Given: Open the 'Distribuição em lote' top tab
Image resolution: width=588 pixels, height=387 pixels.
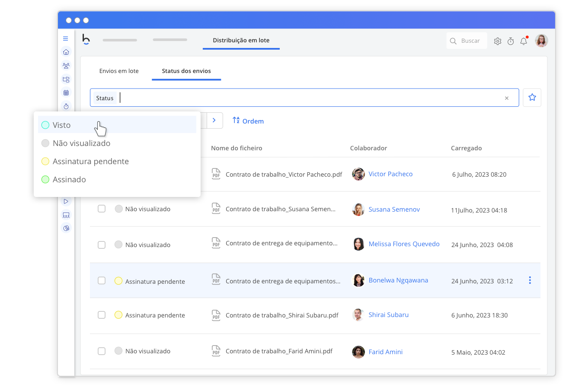Looking at the screenshot, I should tap(241, 40).
